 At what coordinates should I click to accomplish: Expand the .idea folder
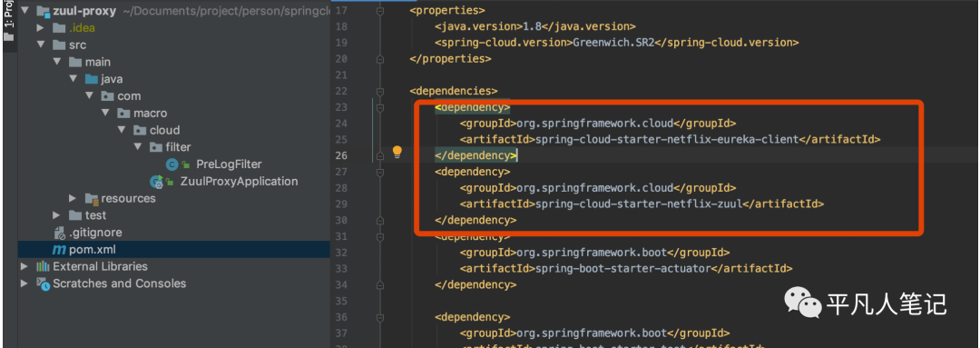point(41,28)
